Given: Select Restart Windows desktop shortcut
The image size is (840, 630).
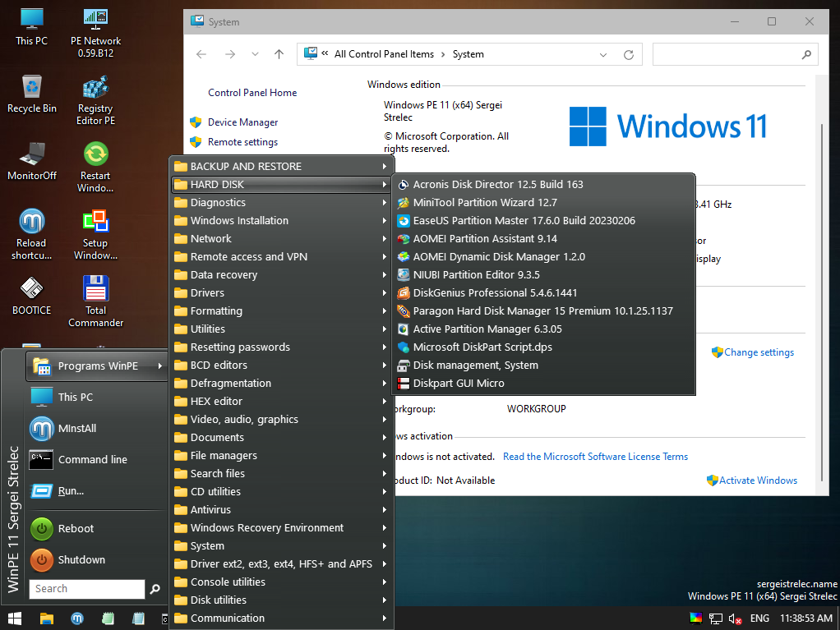Looking at the screenshot, I should click(95, 167).
